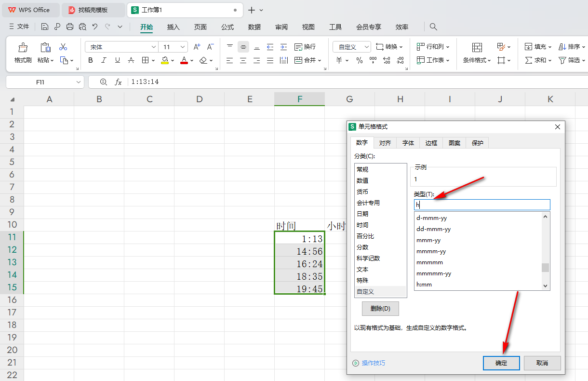Viewport: 588px width, 381px height.
Task: Switch to the 对齐 tab in dialog
Action: pos(385,143)
